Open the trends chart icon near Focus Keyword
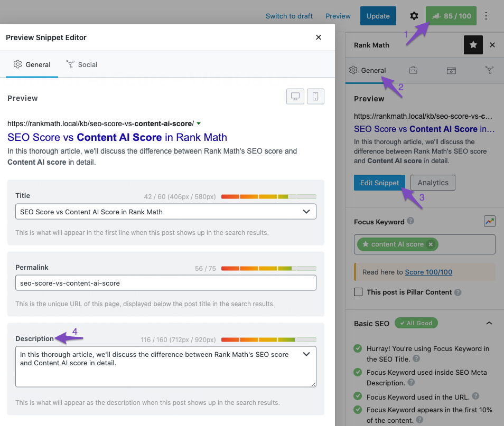 click(x=490, y=221)
